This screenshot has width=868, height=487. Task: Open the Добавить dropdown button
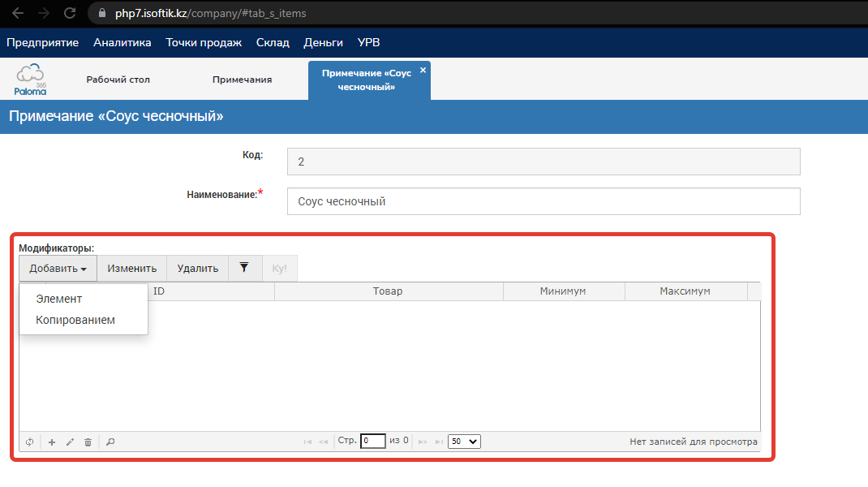(58, 268)
